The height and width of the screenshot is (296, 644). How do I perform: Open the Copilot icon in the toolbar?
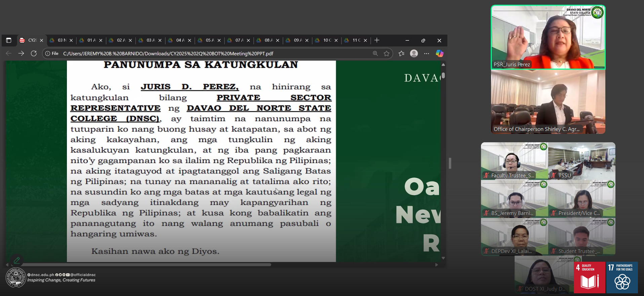tap(439, 53)
